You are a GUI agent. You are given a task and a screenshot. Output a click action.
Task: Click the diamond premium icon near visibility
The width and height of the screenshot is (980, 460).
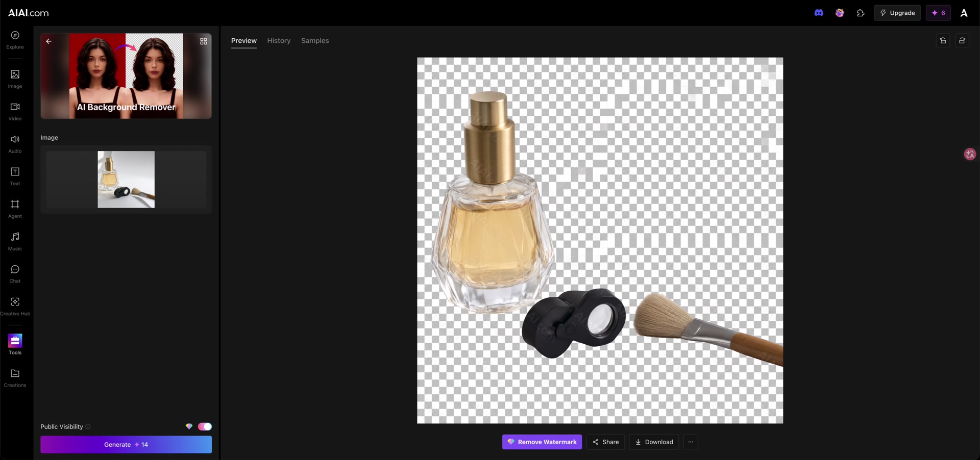[189, 426]
